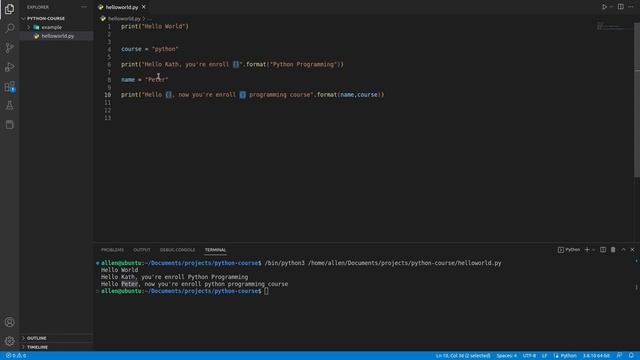Click line number 1 in the gutter

click(109, 27)
